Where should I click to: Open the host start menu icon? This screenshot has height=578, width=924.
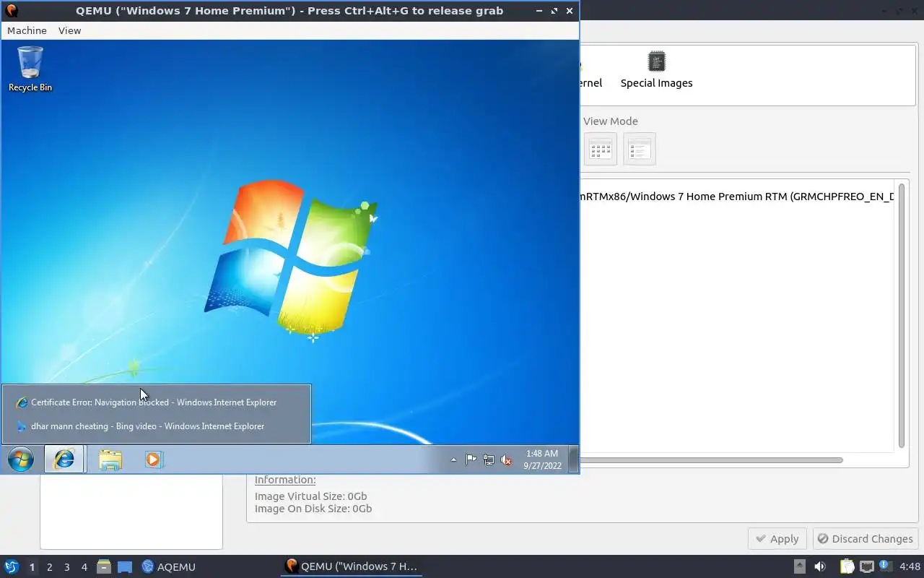(x=11, y=566)
